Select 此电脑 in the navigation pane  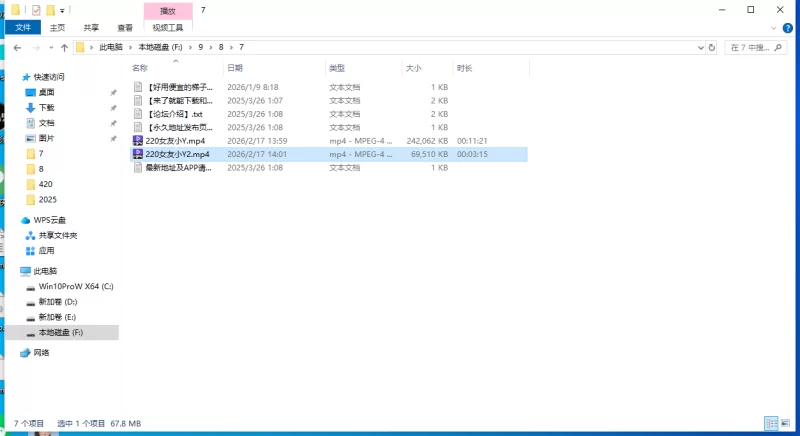[x=45, y=271]
